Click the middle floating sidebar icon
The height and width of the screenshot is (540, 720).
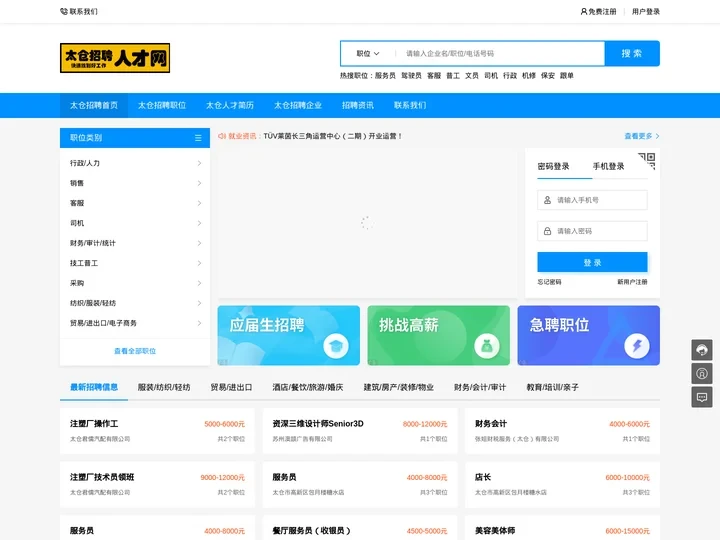[702, 373]
